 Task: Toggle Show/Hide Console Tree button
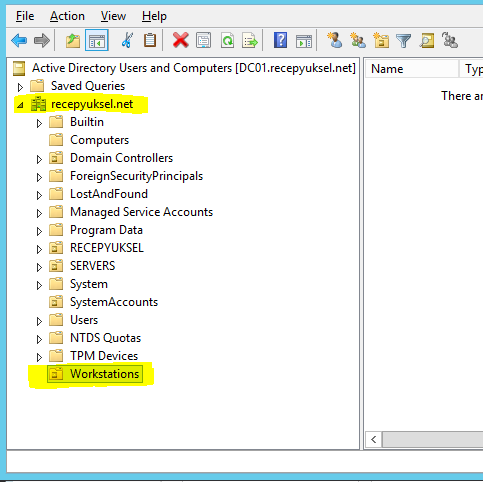97,41
